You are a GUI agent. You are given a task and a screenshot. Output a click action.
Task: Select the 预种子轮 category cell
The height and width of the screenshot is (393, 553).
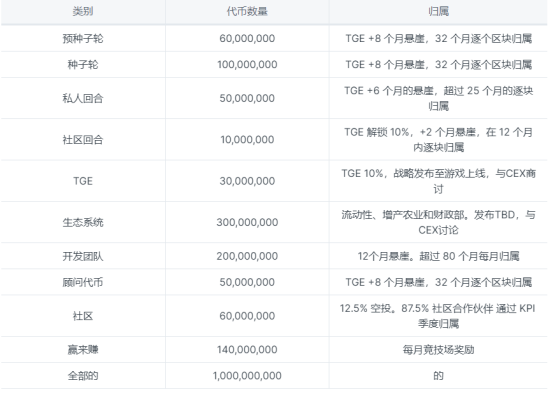pos(83,38)
